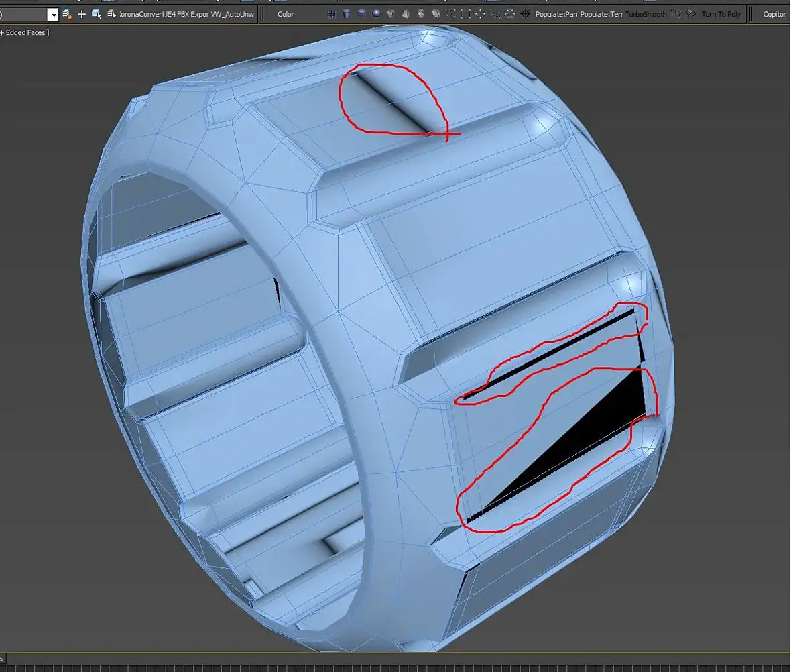
Task: Click the Populate:Terr toolbar button
Action: [601, 14]
